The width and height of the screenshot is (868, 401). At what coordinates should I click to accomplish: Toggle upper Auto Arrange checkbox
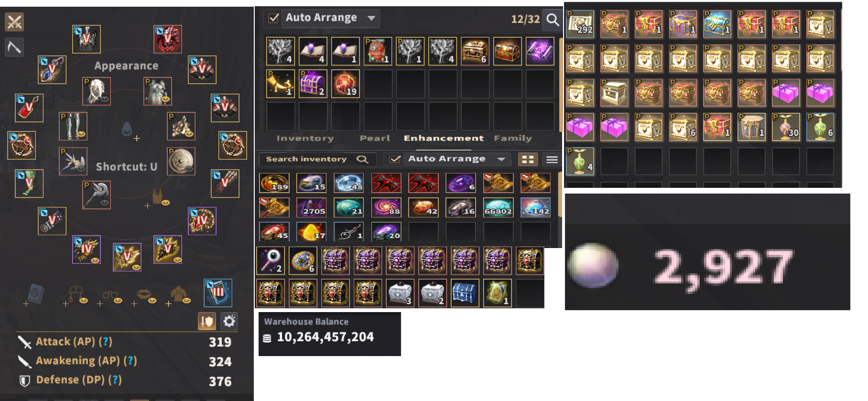tap(274, 18)
